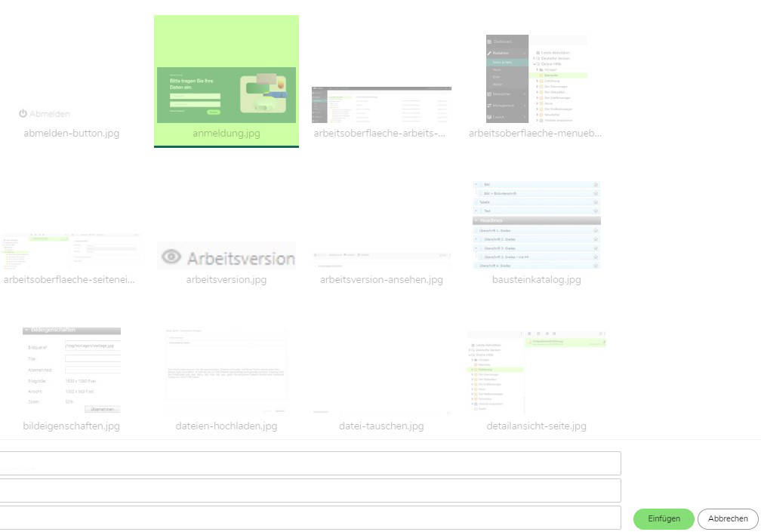Click the Einfügen button
This screenshot has height=532, width=761.
(664, 518)
